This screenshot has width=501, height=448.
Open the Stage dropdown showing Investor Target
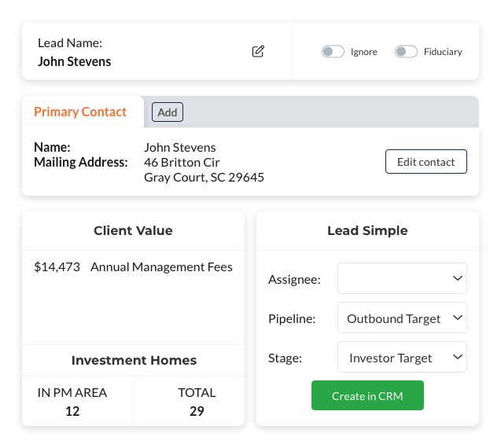[x=402, y=358]
